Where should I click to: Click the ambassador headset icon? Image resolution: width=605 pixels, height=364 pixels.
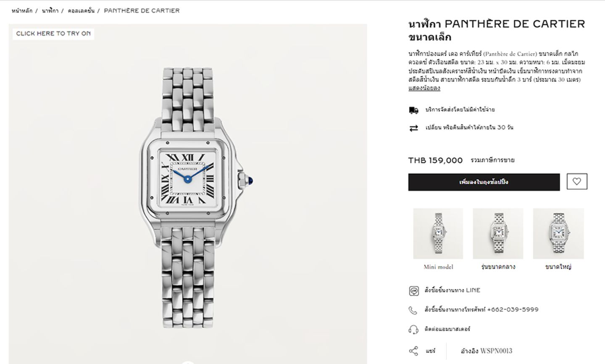coord(413,330)
